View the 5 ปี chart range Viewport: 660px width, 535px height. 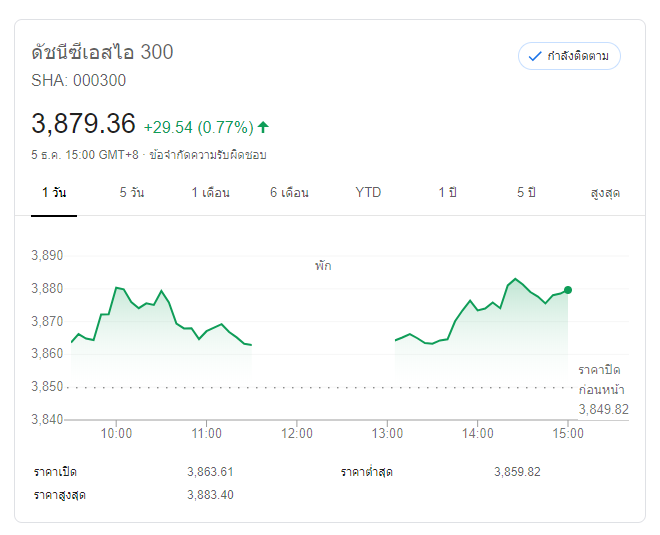526,192
